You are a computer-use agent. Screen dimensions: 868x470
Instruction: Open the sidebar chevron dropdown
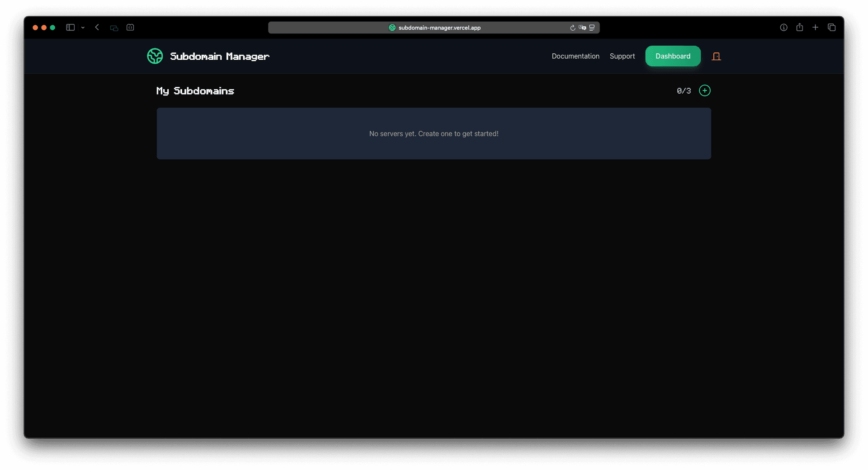point(83,28)
